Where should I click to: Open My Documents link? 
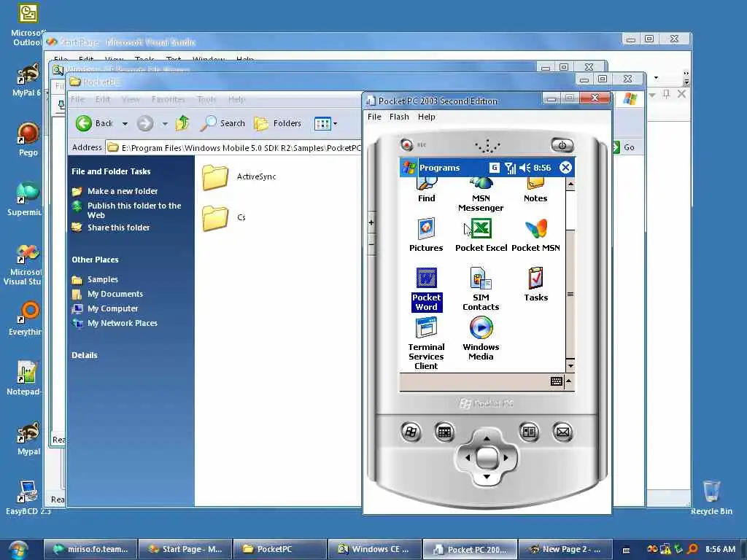(107, 294)
